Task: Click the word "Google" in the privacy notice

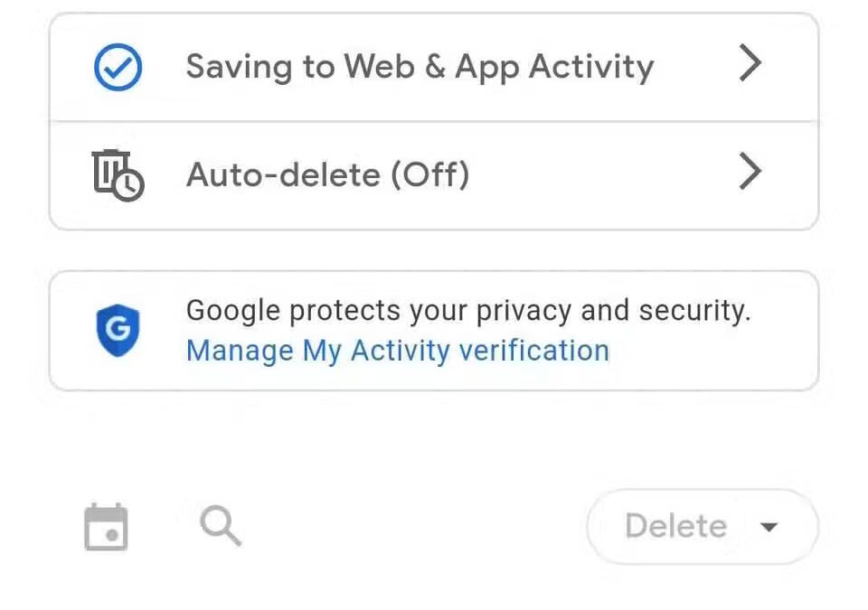Action: click(233, 311)
